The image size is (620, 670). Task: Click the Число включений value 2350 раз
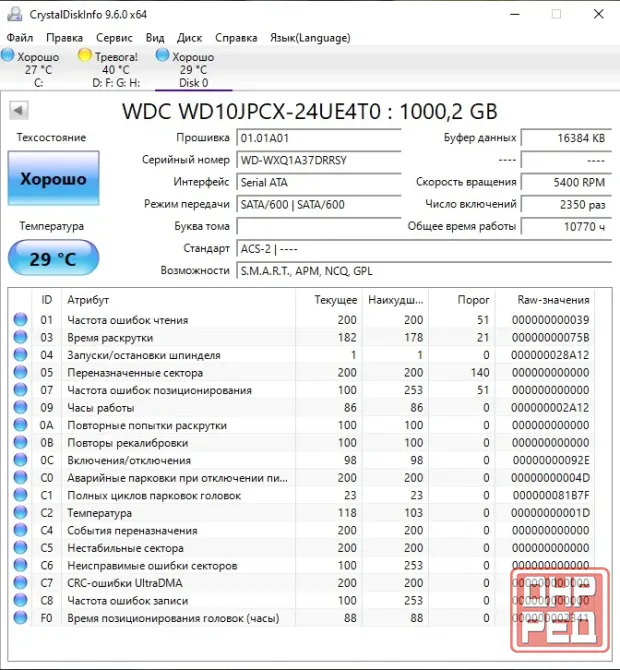point(566,204)
